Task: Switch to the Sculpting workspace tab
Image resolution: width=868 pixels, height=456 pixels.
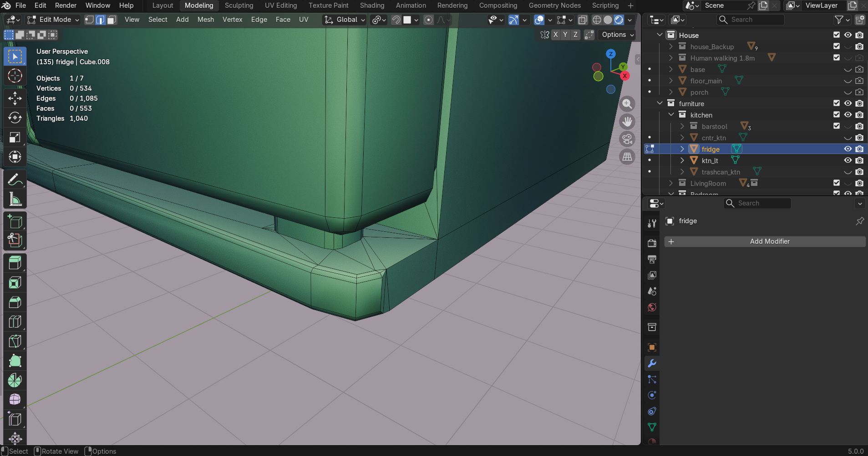Action: 239,5
